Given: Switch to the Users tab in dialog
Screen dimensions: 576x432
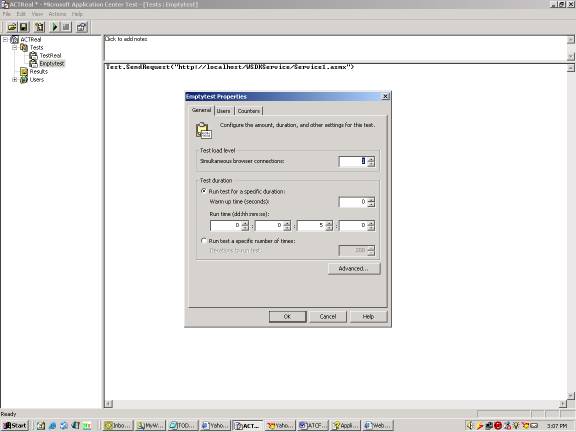Looking at the screenshot, I should click(223, 111).
